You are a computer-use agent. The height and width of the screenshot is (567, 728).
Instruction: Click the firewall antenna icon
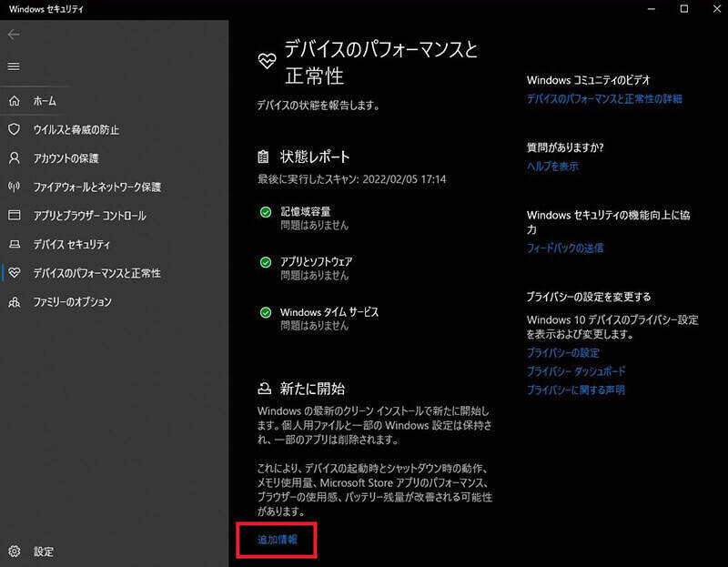pos(15,187)
